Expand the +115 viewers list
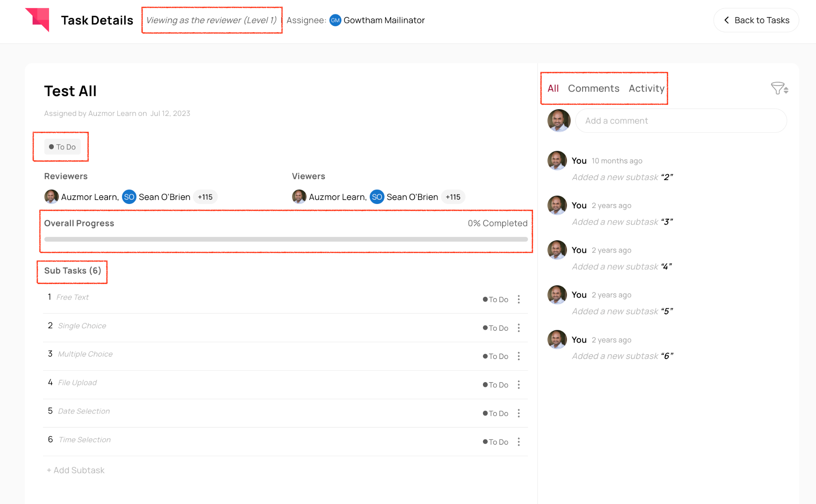The image size is (816, 504). [x=453, y=197]
